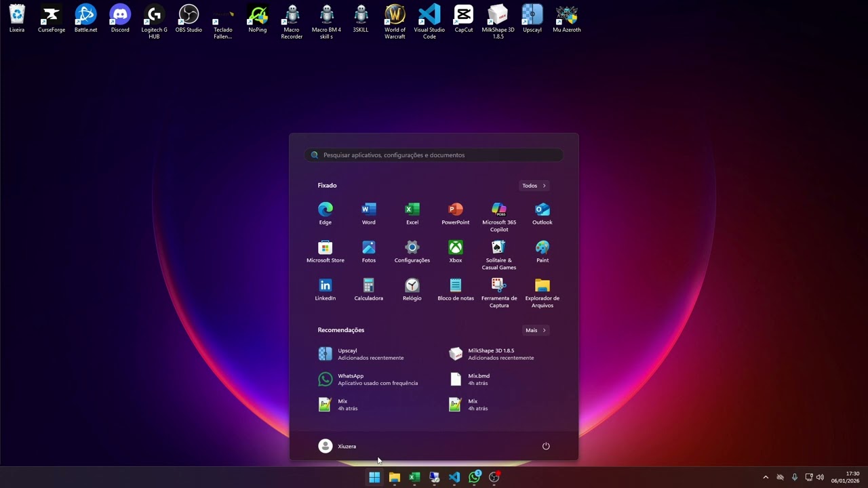Launch the Xbox app
Screen dimensions: 868x488
tap(456, 251)
